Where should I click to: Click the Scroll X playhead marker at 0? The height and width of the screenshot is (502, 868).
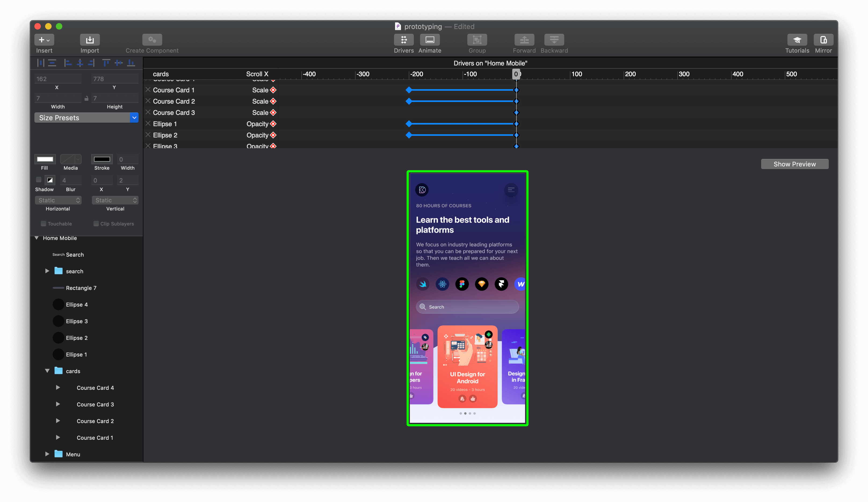point(516,74)
